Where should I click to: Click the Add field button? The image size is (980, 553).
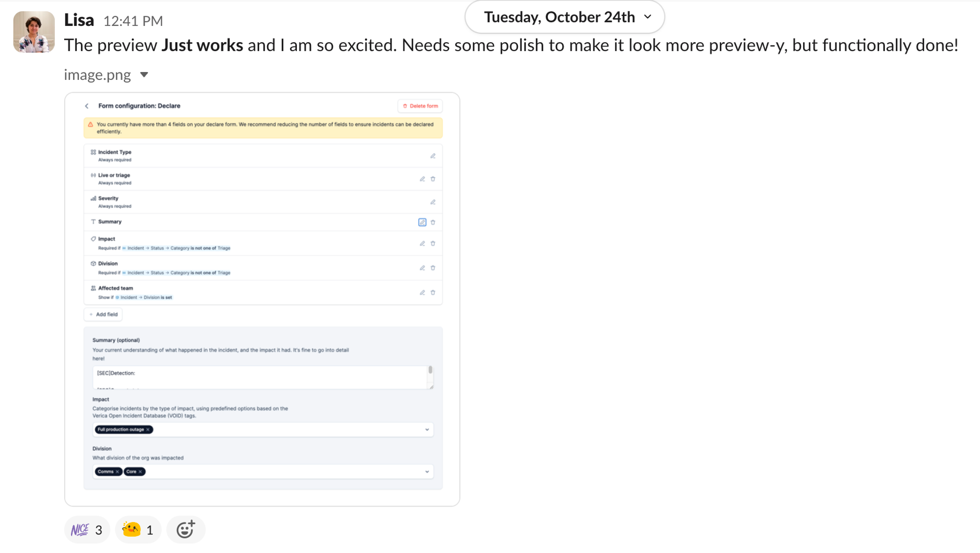103,314
